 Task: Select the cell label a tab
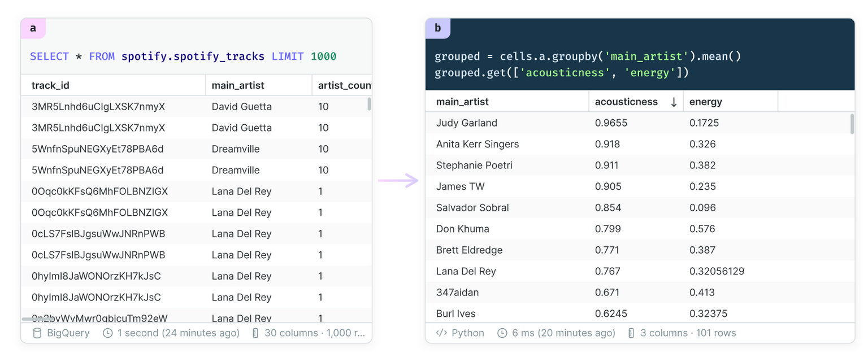pos(33,28)
